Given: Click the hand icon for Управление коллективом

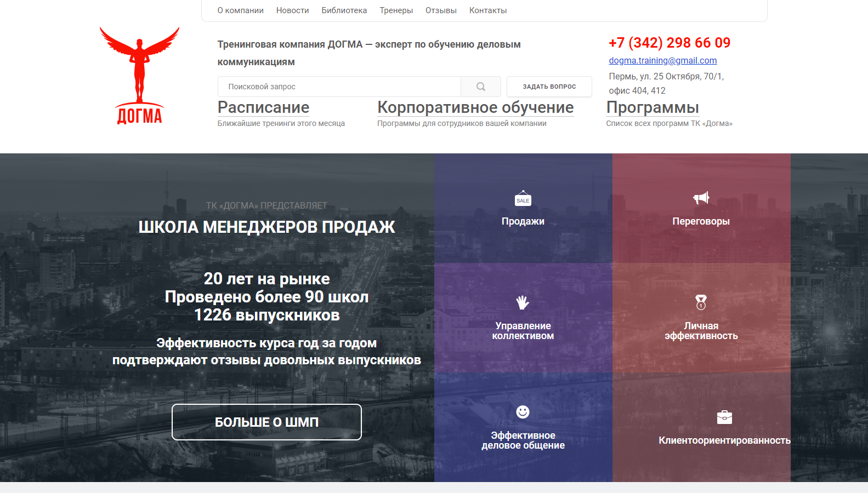Looking at the screenshot, I should 523,302.
